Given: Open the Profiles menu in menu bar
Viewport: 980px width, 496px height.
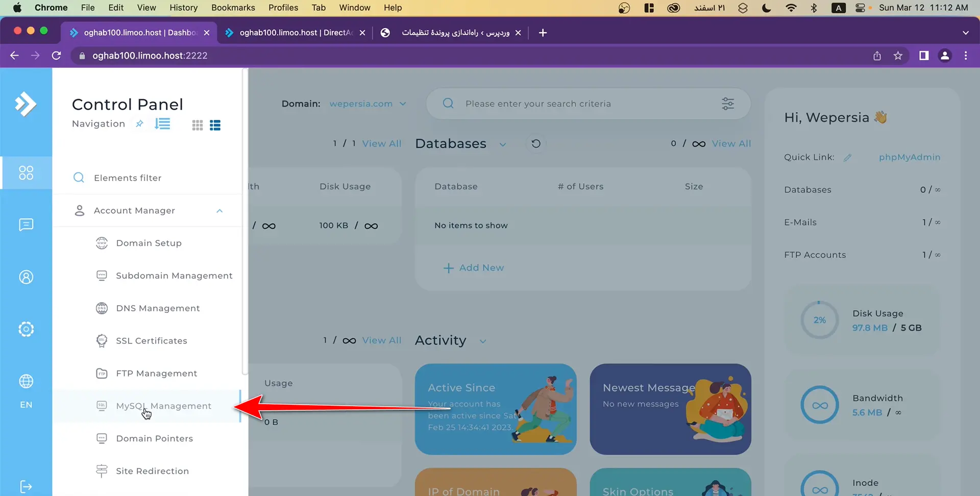Looking at the screenshot, I should [283, 8].
